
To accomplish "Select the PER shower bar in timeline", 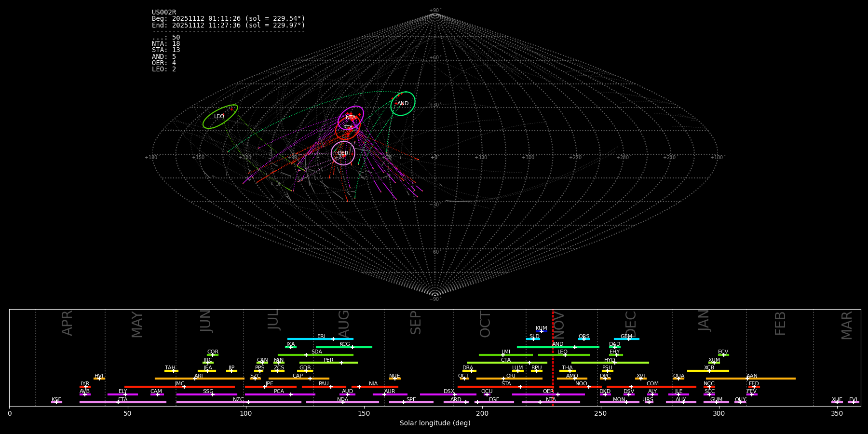I will coord(328,363).
